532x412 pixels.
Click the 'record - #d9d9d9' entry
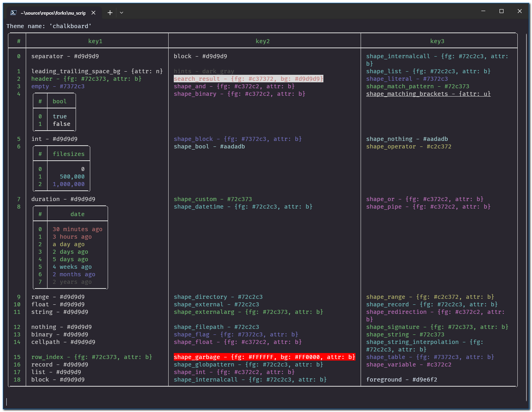pos(60,365)
